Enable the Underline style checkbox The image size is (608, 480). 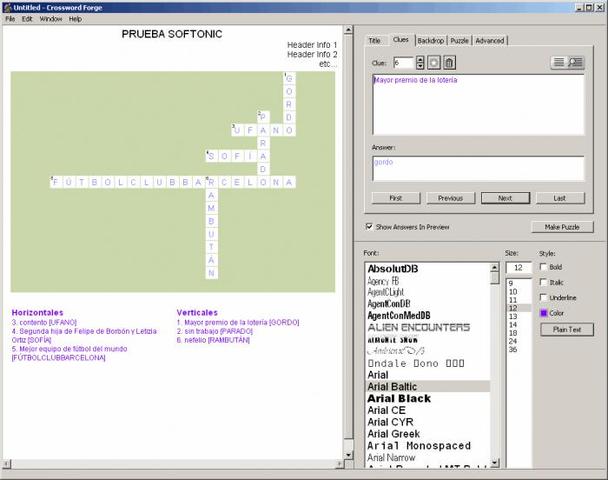tap(544, 297)
